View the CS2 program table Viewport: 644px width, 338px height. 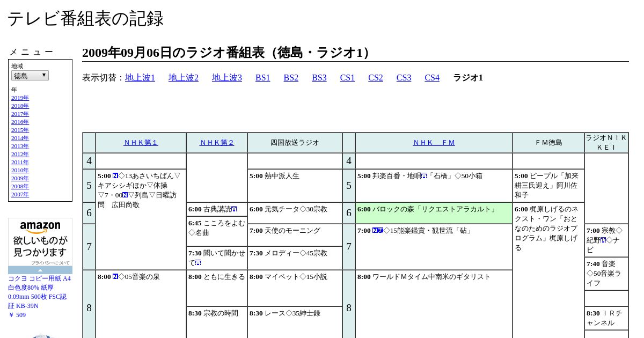tap(376, 78)
